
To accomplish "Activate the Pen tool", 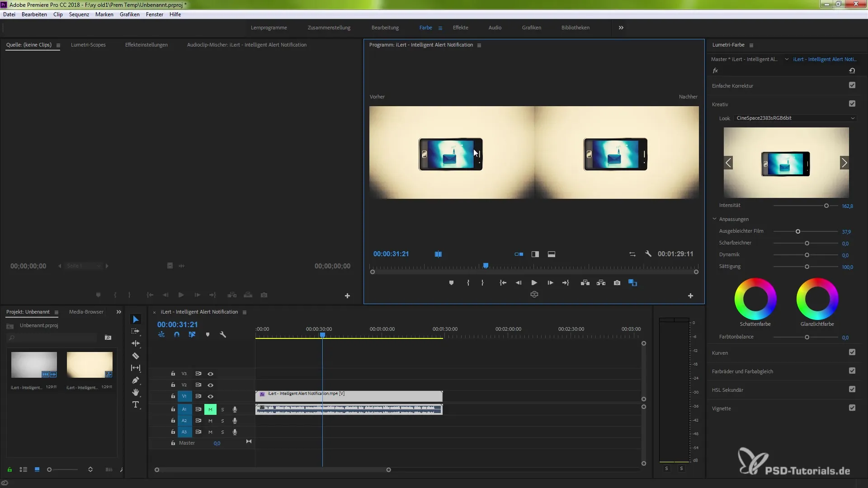I will pos(136,380).
